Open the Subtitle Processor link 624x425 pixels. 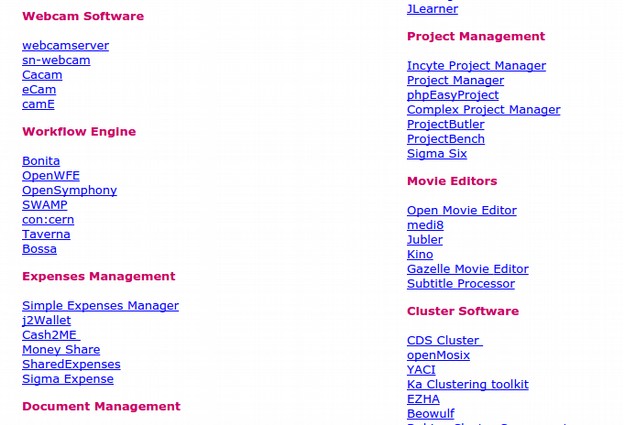click(x=461, y=284)
